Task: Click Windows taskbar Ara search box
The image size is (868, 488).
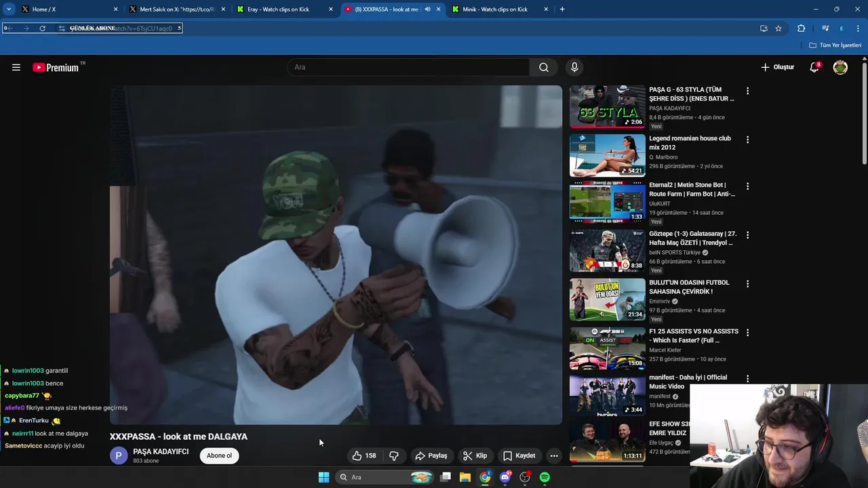Action: (x=385, y=477)
